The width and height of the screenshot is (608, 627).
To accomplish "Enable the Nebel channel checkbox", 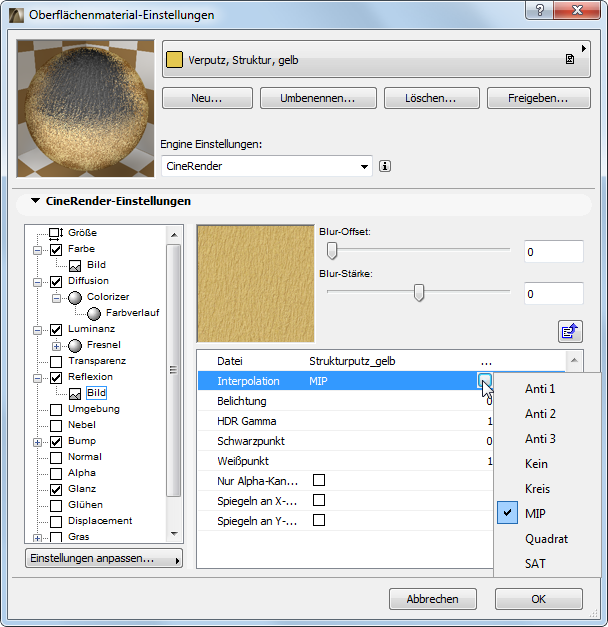I will click(x=56, y=426).
